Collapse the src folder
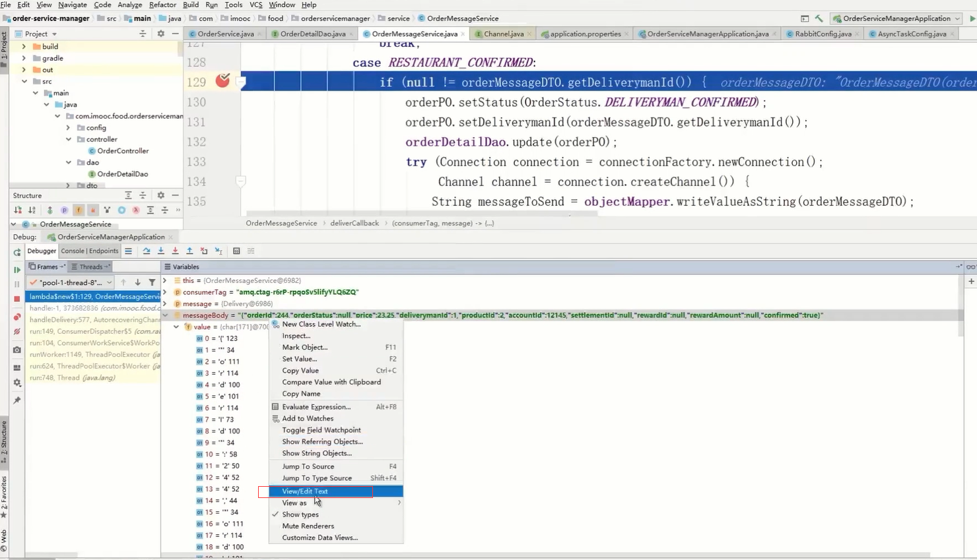 pos(24,81)
